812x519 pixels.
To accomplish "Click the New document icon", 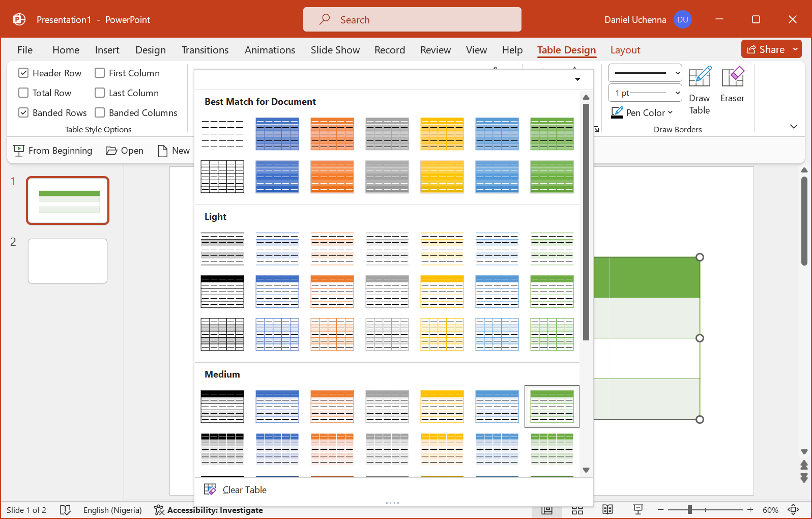I will [x=163, y=151].
